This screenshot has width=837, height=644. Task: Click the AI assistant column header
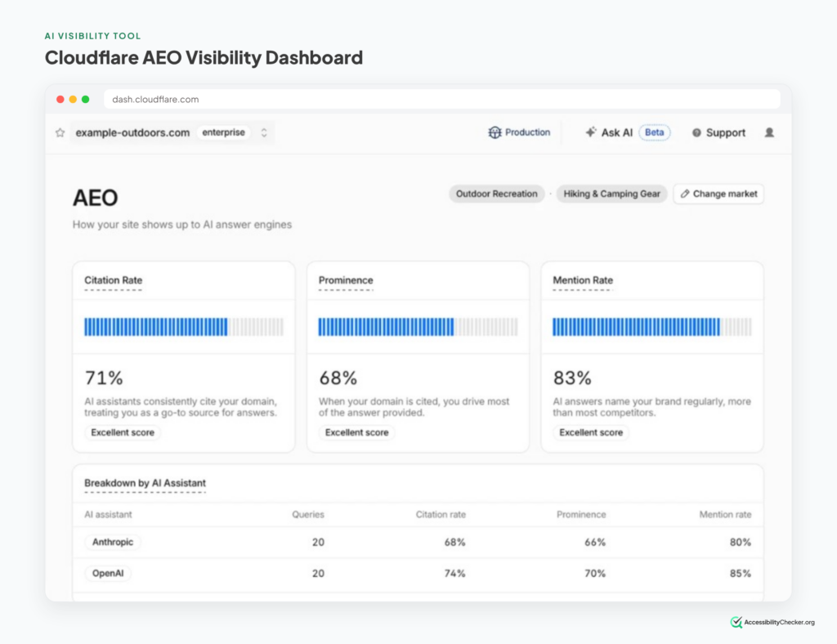tap(109, 514)
